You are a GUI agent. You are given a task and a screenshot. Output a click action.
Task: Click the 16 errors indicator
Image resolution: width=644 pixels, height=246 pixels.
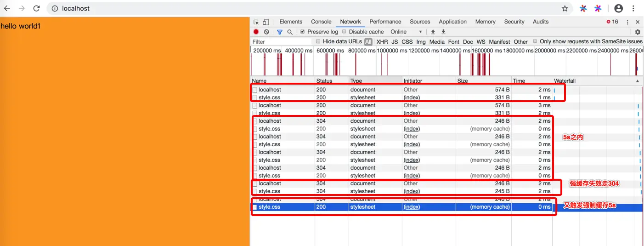point(612,22)
